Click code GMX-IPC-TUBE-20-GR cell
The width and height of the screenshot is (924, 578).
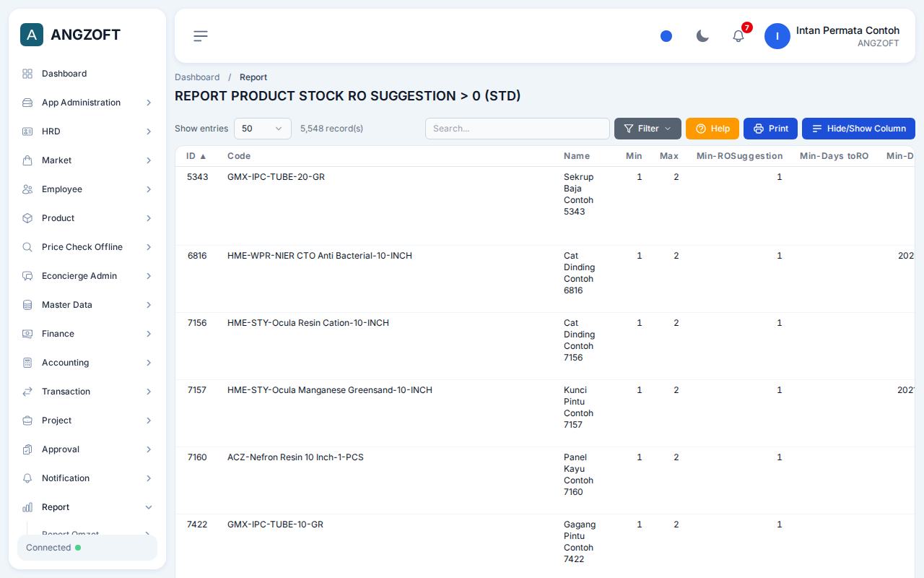[276, 177]
